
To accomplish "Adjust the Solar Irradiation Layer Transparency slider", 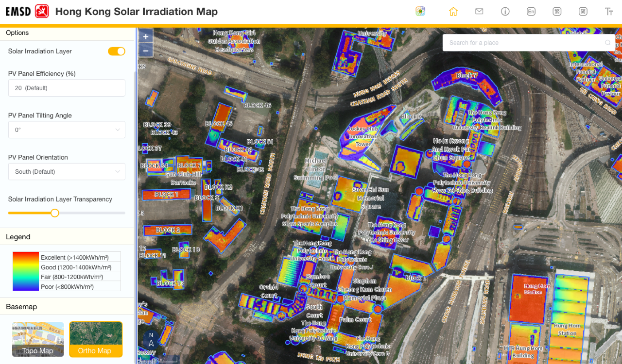I will click(54, 213).
